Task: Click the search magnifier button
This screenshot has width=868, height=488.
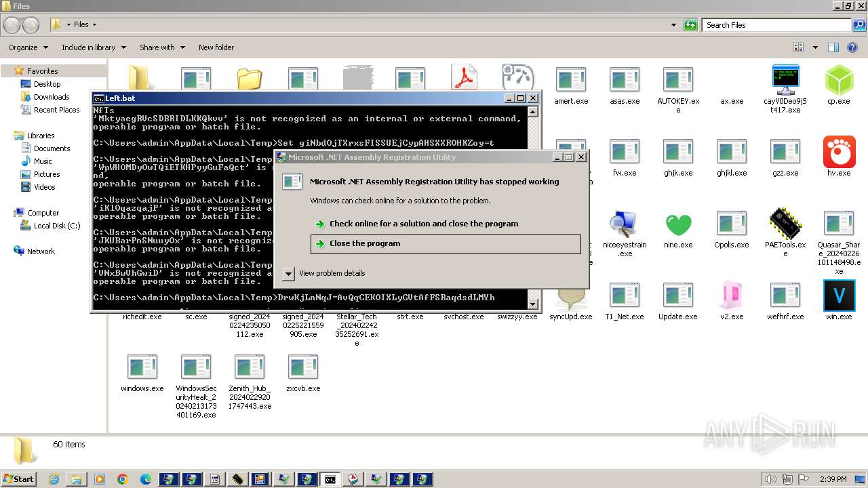Action: (859, 25)
